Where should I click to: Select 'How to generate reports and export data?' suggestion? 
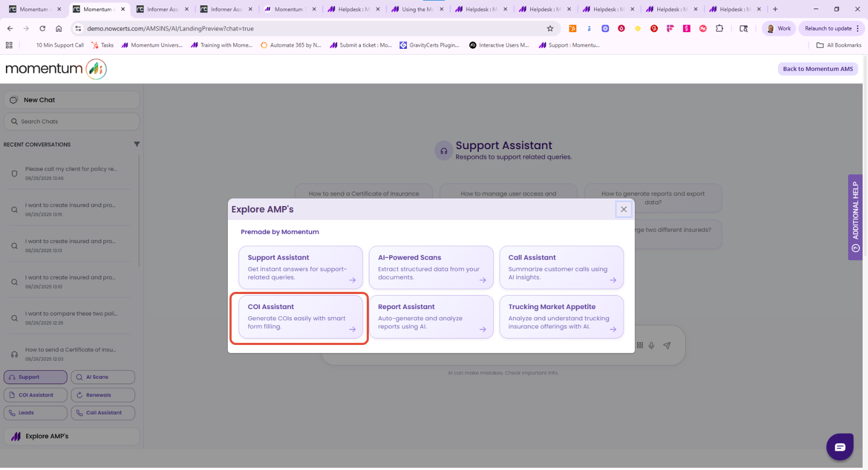[653, 197]
